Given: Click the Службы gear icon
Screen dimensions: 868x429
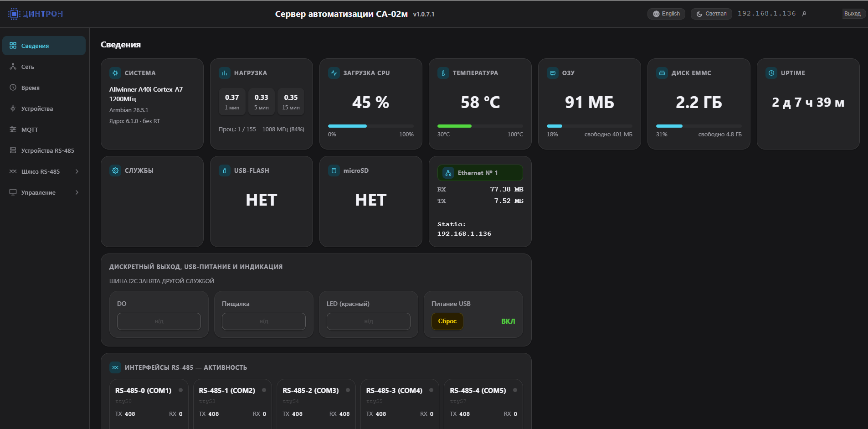Looking at the screenshot, I should click(115, 171).
